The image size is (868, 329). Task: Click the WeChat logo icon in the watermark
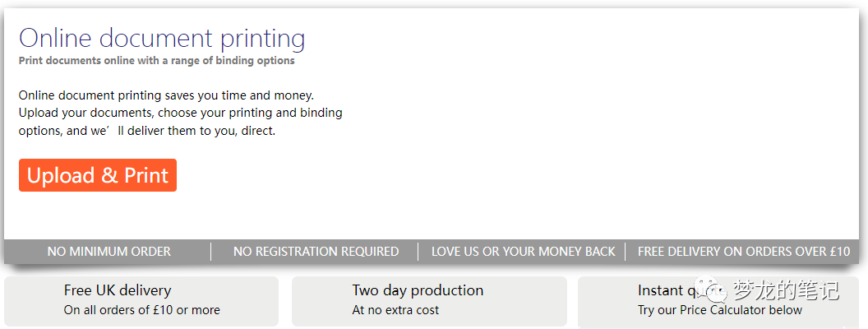click(711, 289)
